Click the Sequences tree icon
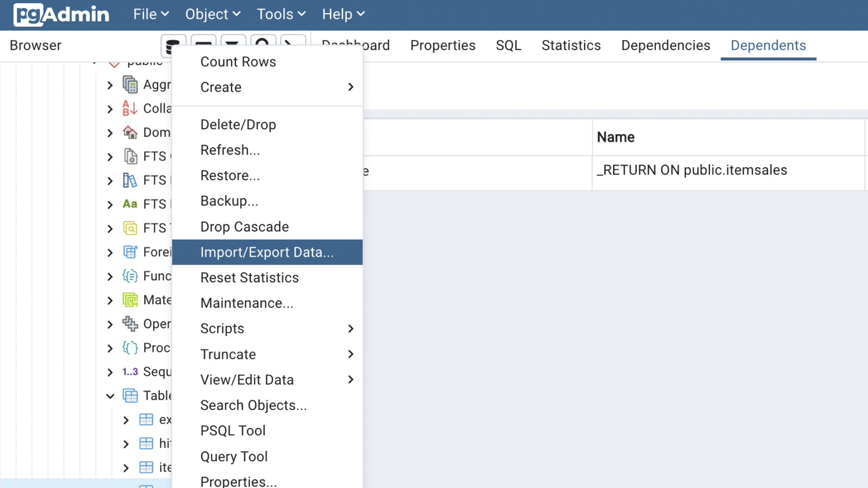868x488 pixels. coord(130,372)
